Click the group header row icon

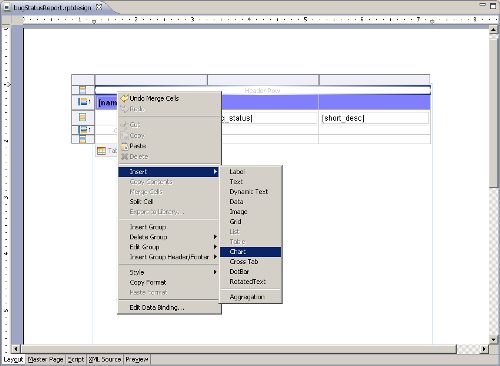pyautogui.click(x=82, y=102)
